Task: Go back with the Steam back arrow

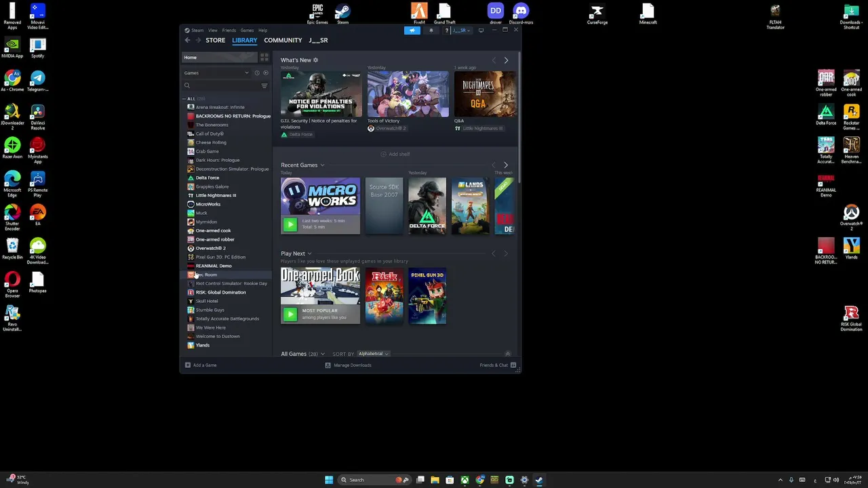Action: [188, 41]
